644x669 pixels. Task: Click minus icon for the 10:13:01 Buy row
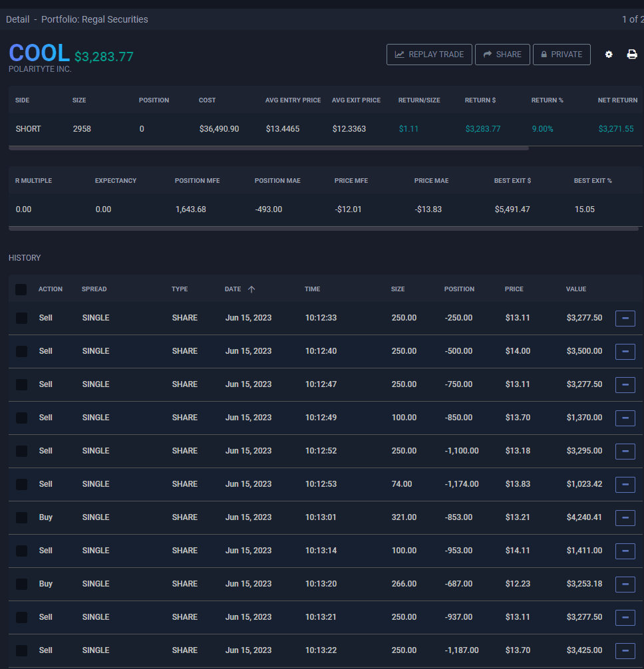click(x=625, y=518)
